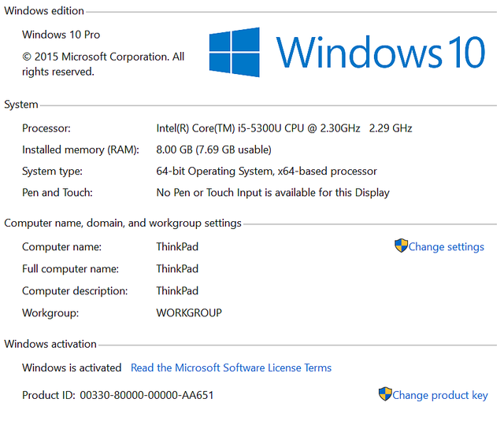The height and width of the screenshot is (421, 504).
Task: Click the 'System type:' label
Action: pyautogui.click(x=52, y=172)
